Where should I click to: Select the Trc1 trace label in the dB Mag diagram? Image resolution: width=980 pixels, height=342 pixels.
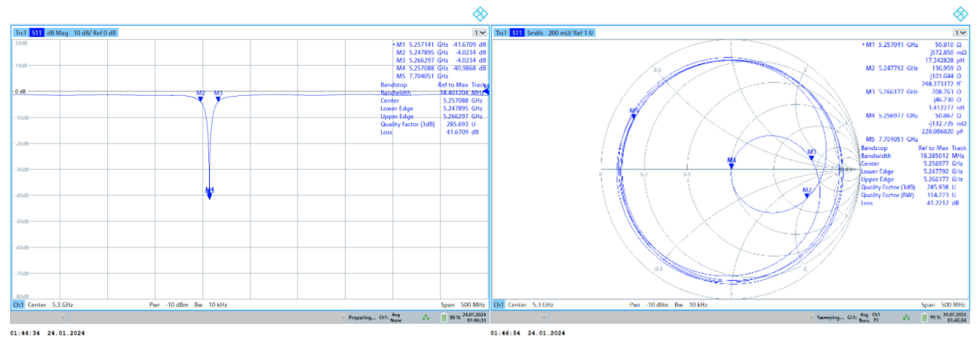click(x=20, y=33)
